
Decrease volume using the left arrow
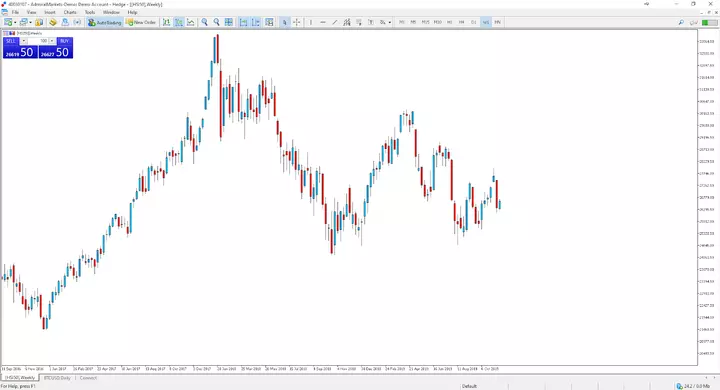(23, 41)
